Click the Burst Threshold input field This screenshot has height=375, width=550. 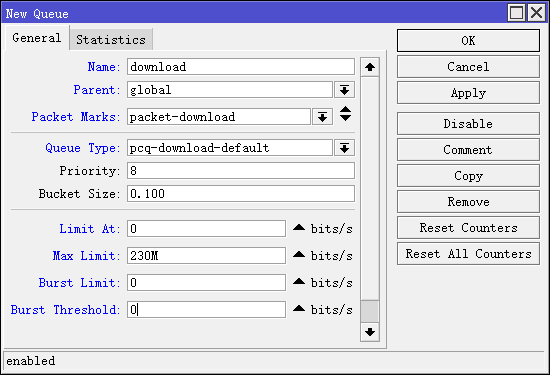pos(207,310)
